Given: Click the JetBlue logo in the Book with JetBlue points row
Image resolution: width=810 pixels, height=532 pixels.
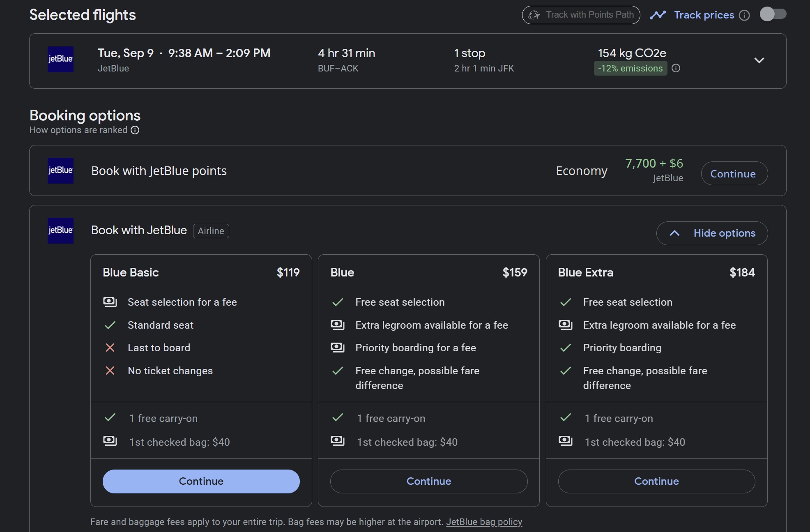Looking at the screenshot, I should click(x=60, y=170).
